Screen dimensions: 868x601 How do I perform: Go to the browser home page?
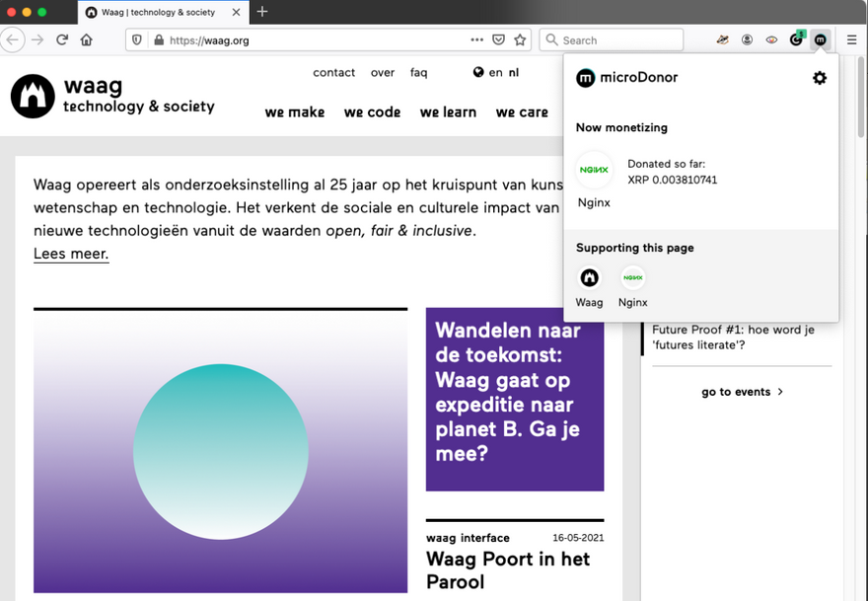pos(87,40)
